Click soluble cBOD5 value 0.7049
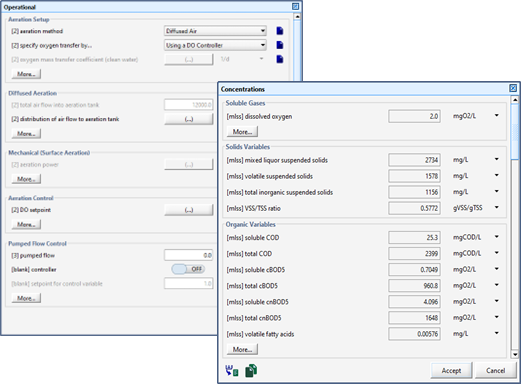The image size is (521, 384). pos(414,270)
